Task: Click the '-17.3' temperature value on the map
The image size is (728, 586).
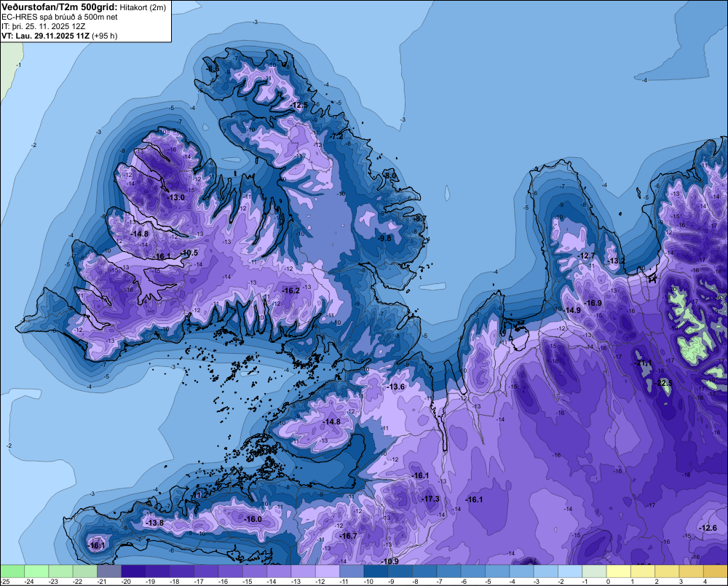Action: [430, 499]
